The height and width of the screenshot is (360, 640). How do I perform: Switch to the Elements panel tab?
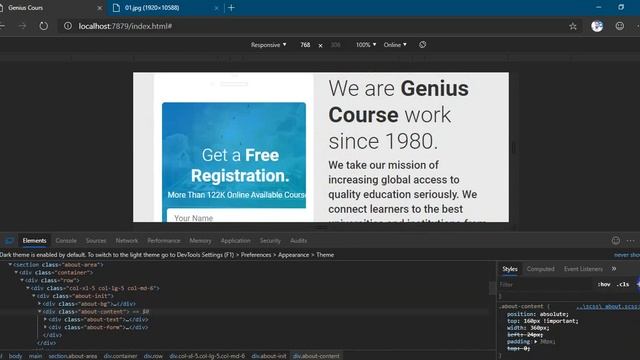point(34,241)
